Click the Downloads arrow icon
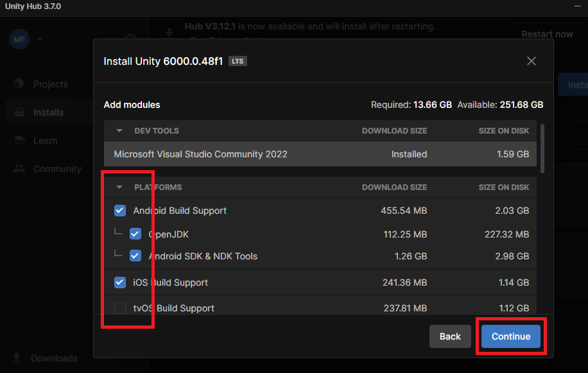Image resolution: width=588 pixels, height=373 pixels. click(17, 357)
